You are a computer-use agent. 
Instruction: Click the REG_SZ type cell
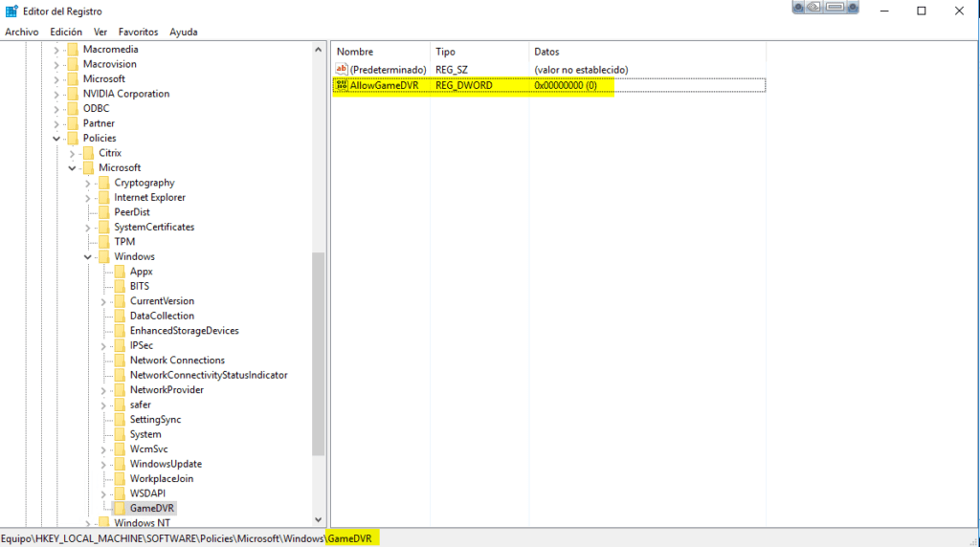(452, 70)
